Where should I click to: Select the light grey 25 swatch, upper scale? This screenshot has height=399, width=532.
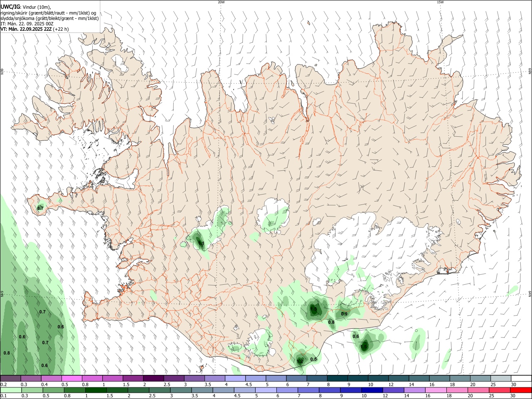click(x=501, y=379)
